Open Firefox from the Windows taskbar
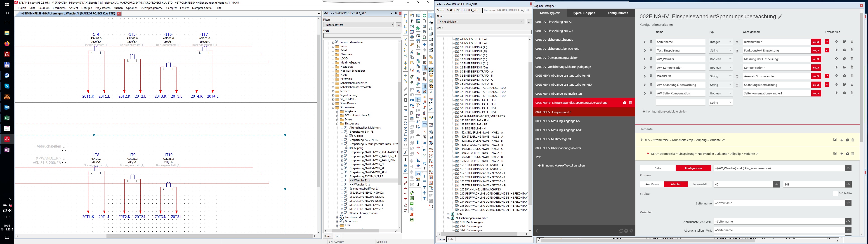The height and width of the screenshot is (244, 868). (7, 43)
